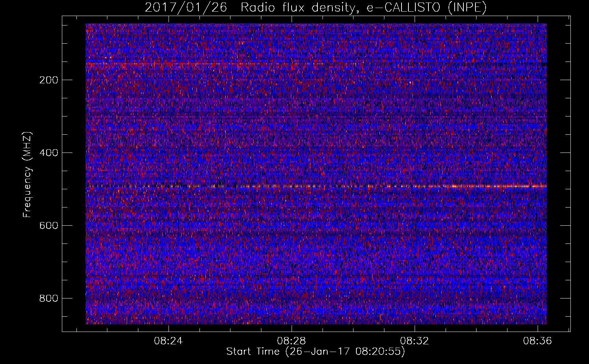Click the 600 frequency tick label
Image resolution: width=589 pixels, height=364 pixels.
point(49,226)
